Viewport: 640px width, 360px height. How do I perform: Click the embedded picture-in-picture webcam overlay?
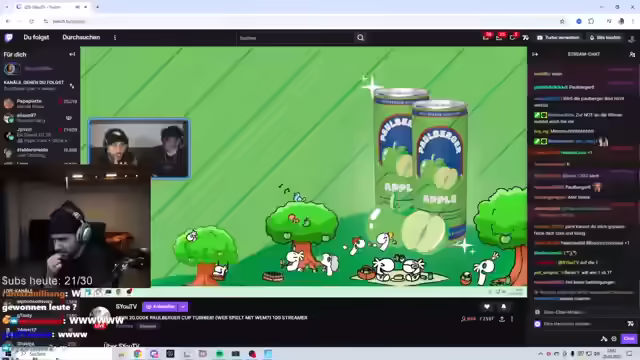pos(139,149)
